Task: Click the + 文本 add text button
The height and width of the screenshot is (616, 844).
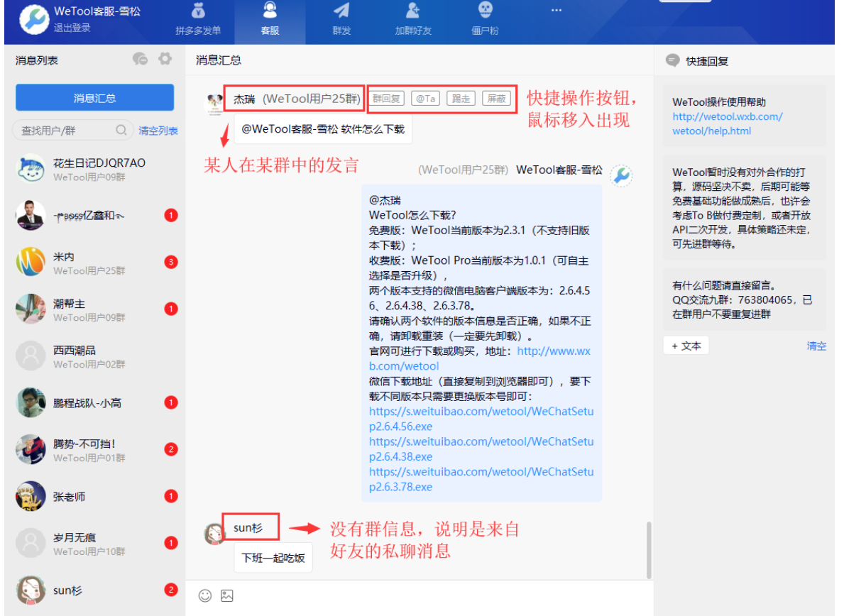Action: point(686,346)
